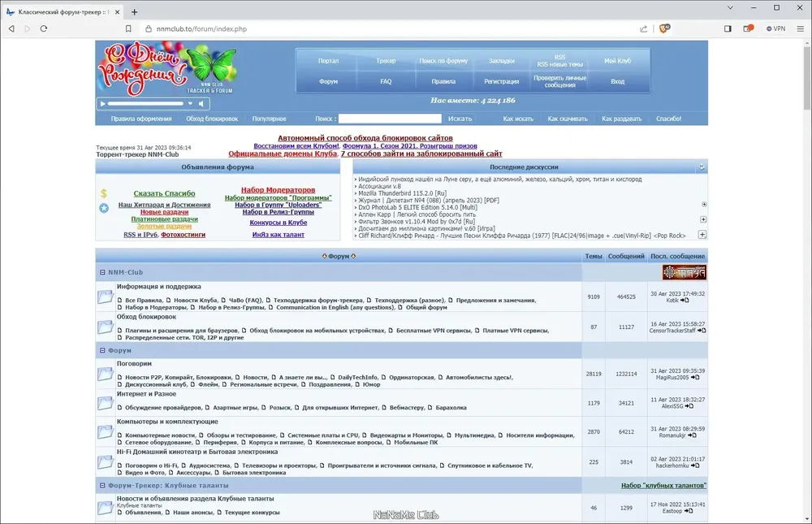Open the tab search chevron in title bar
Screen dimensions: 812x524
730,8
